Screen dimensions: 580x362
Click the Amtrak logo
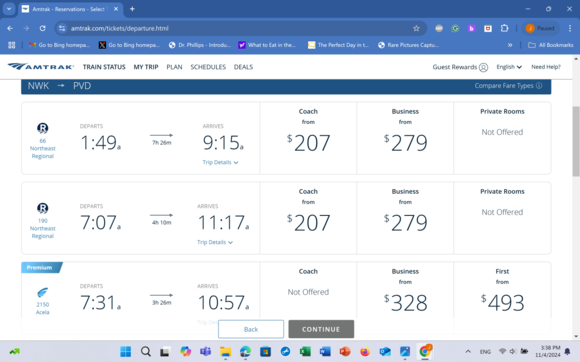click(41, 67)
